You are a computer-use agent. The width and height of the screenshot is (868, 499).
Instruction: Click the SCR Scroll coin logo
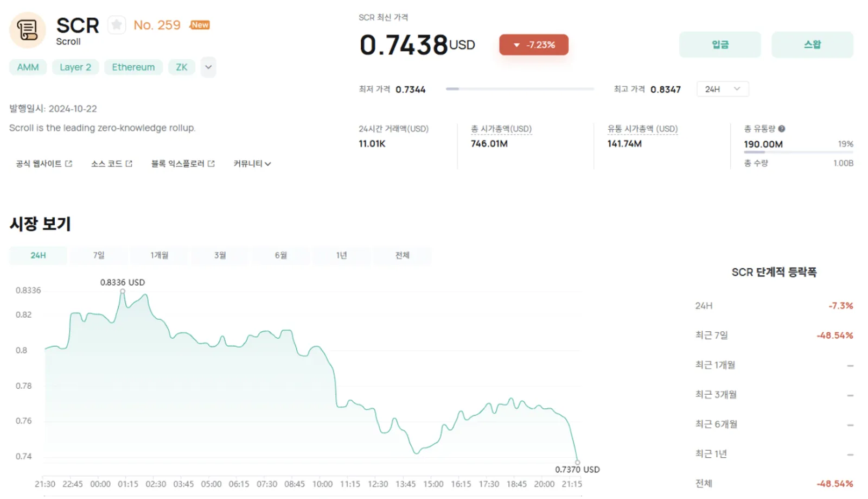point(28,30)
